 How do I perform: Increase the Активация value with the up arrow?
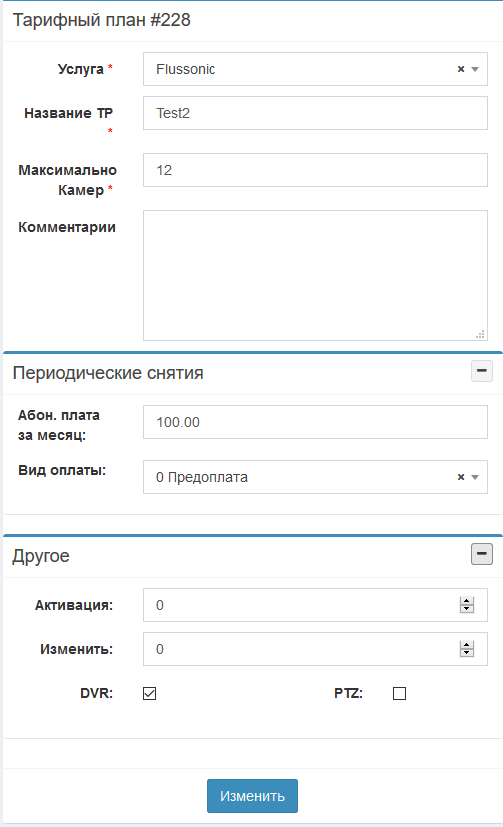(467, 601)
